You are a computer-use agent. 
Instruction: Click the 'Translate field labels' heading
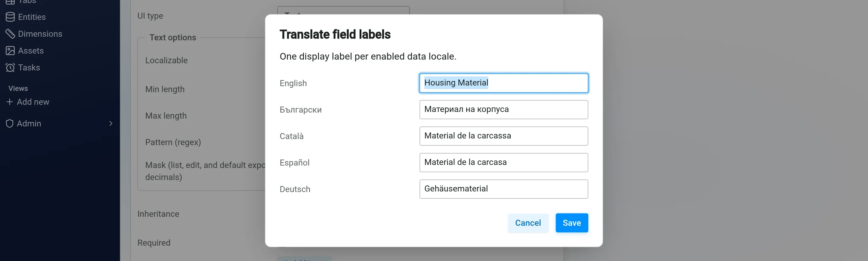click(x=335, y=34)
